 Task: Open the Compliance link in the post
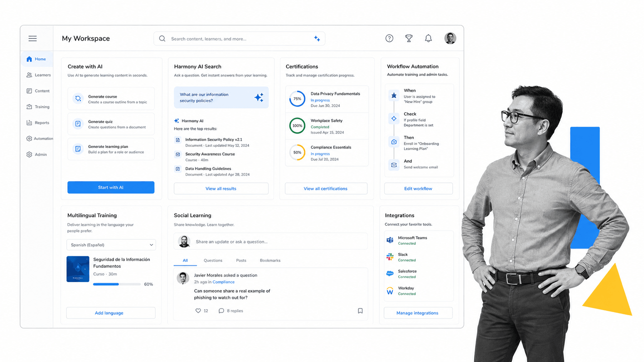tap(223, 282)
